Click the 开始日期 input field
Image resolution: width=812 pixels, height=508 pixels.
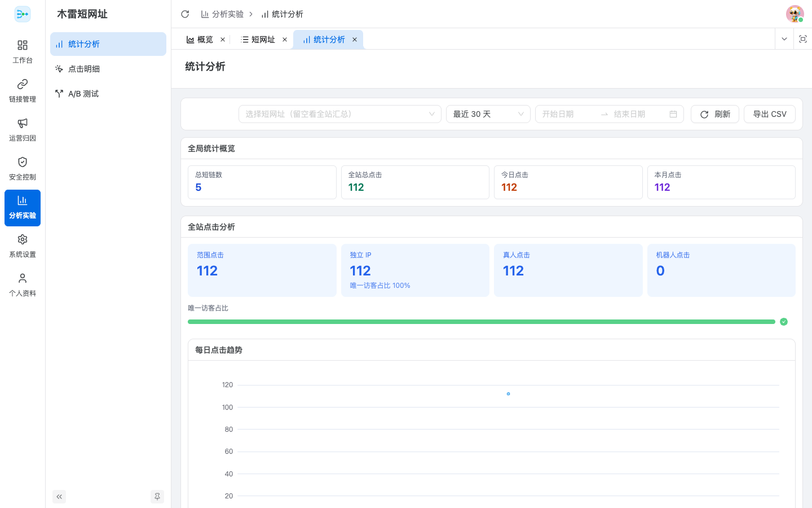(x=567, y=114)
